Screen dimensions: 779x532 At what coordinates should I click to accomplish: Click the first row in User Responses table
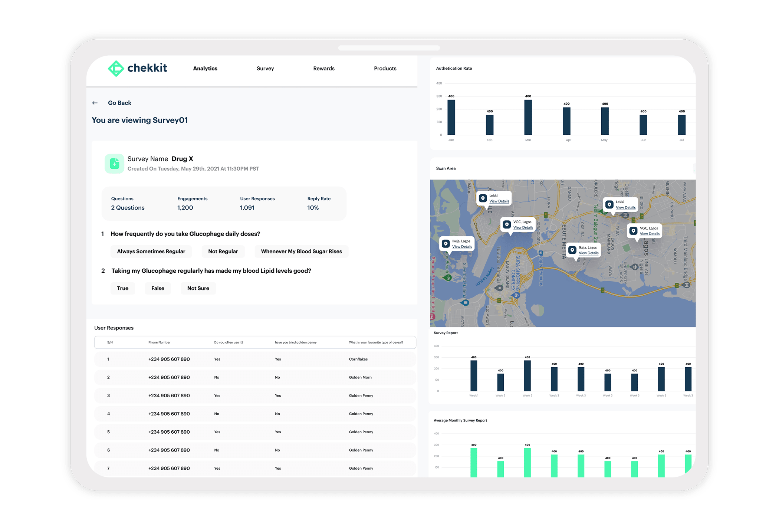pos(255,359)
